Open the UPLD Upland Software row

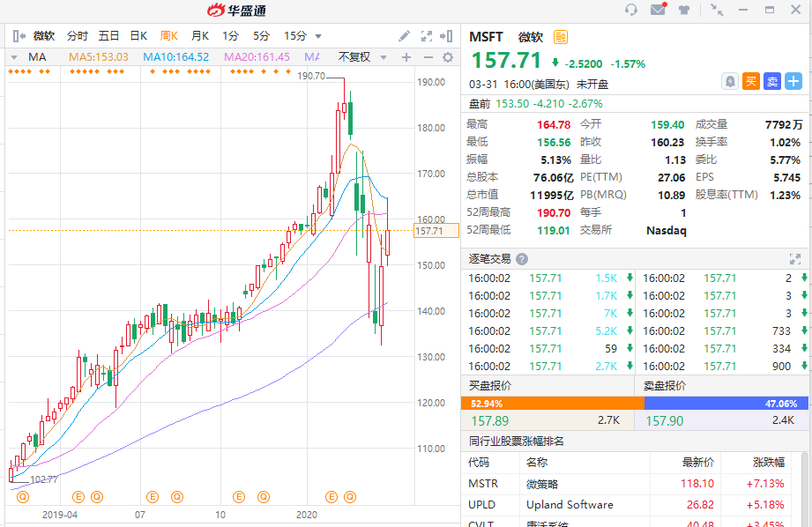628,505
